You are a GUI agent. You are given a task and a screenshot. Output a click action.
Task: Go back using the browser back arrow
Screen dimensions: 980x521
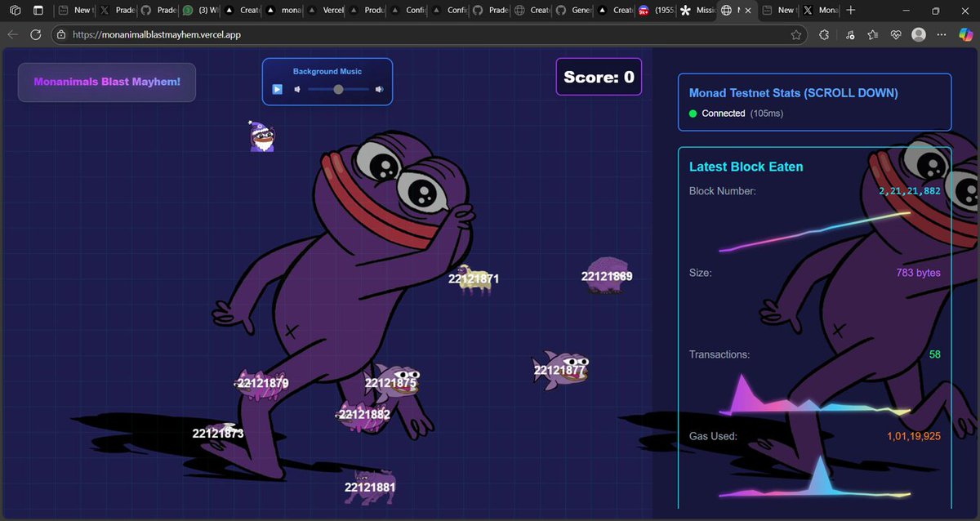(12, 35)
